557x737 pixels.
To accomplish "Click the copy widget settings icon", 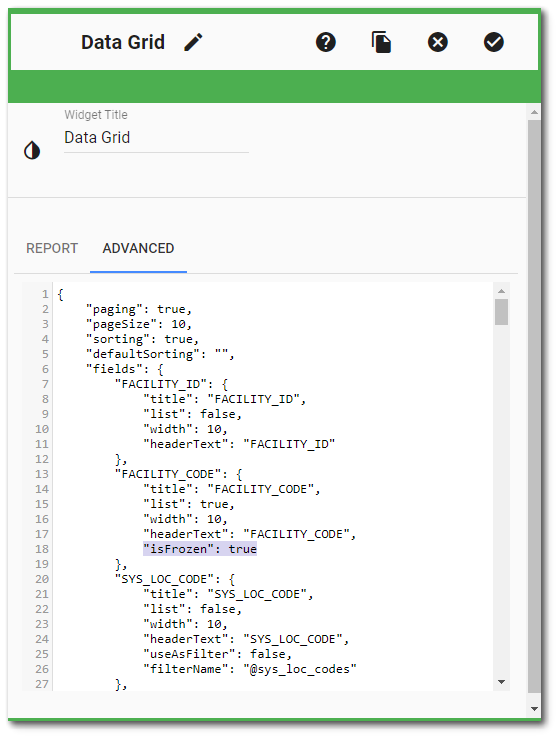I will [381, 42].
